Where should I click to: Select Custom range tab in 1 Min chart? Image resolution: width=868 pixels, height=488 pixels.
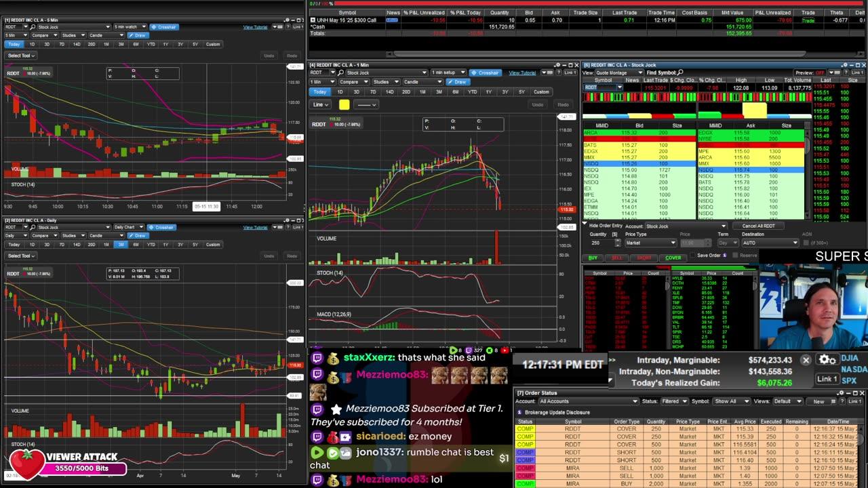541,91
